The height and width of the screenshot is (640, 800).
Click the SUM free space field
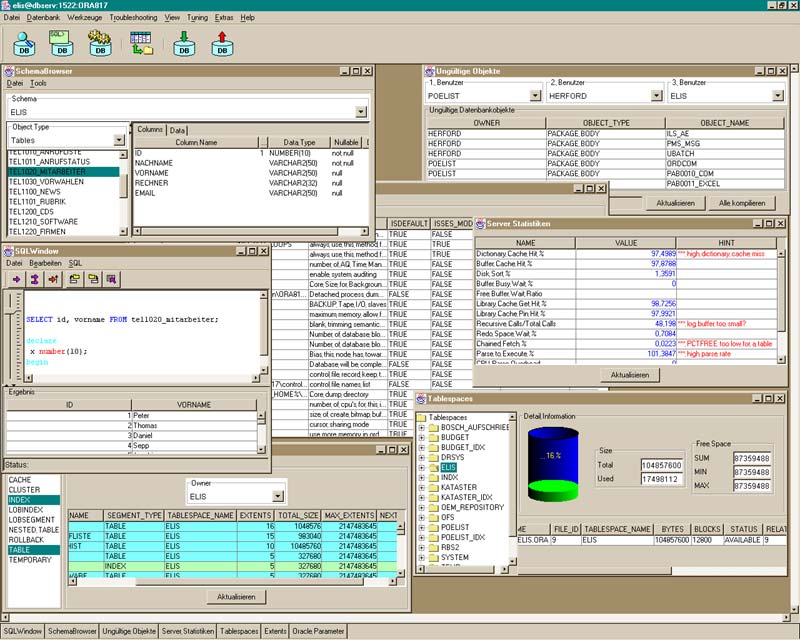tap(751, 458)
